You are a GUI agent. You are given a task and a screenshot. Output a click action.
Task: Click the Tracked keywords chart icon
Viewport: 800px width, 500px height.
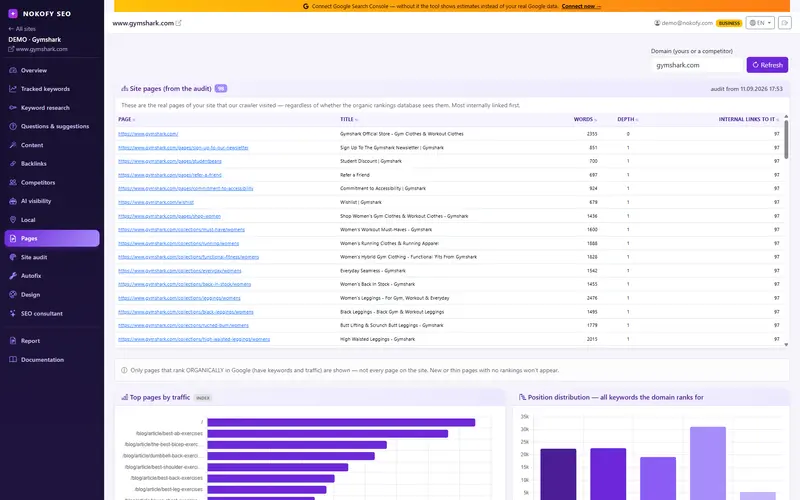click(x=13, y=89)
